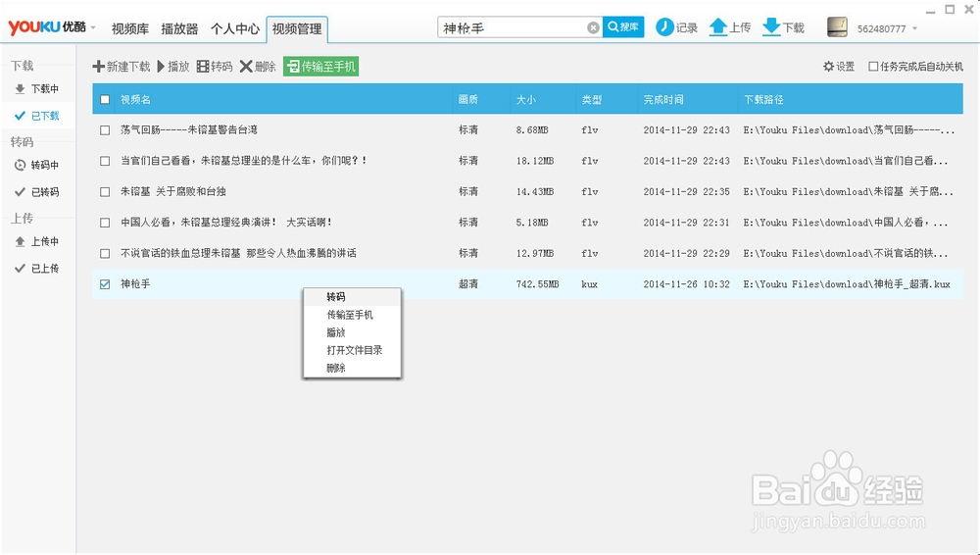Click the 上传 upload arrow icon
Viewport: 980px width, 555px height.
pyautogui.click(x=718, y=26)
